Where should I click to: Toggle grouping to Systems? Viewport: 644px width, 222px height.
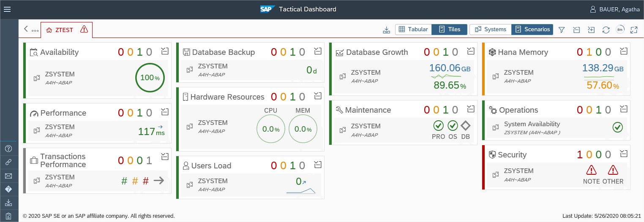coord(490,30)
